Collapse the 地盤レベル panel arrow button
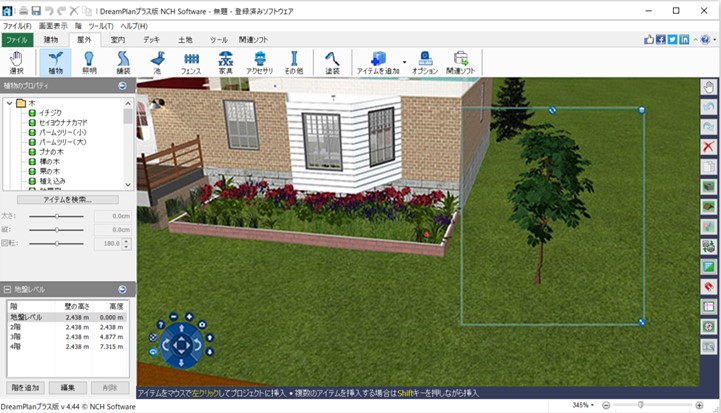721x413 pixels. click(122, 289)
